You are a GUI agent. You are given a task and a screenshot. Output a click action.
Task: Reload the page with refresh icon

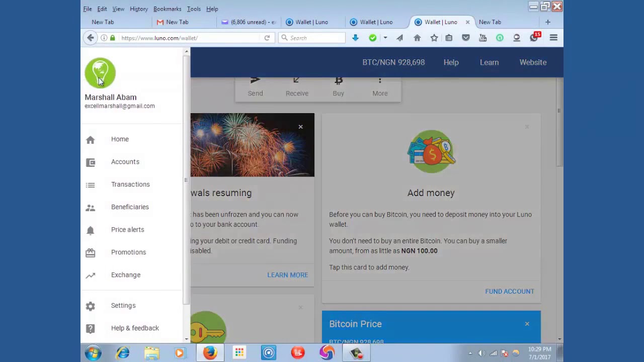coord(267,38)
